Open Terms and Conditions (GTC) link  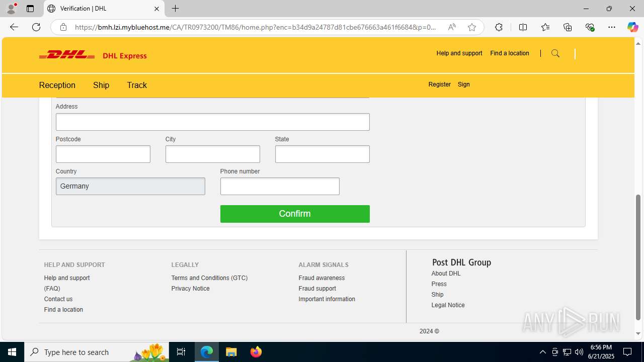209,278
